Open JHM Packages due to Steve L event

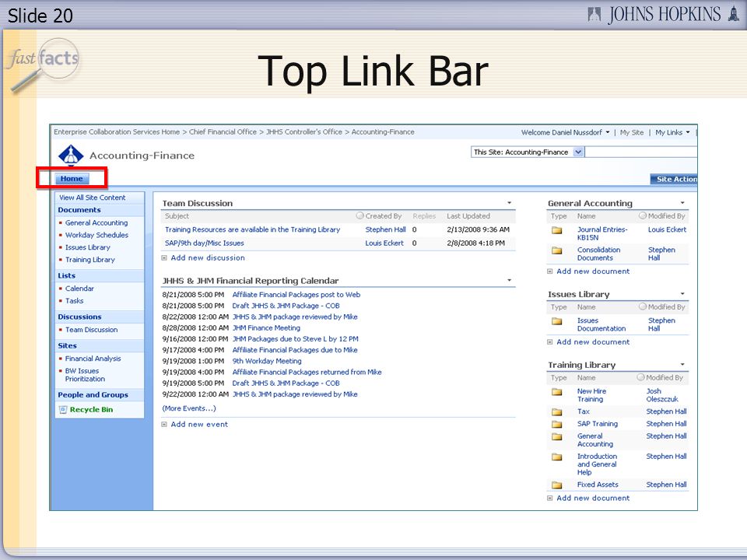click(296, 339)
